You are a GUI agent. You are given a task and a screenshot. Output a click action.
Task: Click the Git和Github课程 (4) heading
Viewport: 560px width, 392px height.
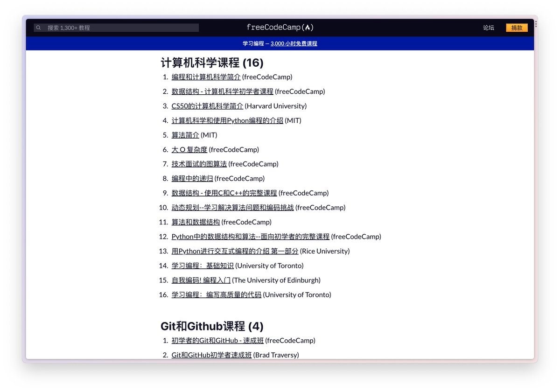[212, 326]
